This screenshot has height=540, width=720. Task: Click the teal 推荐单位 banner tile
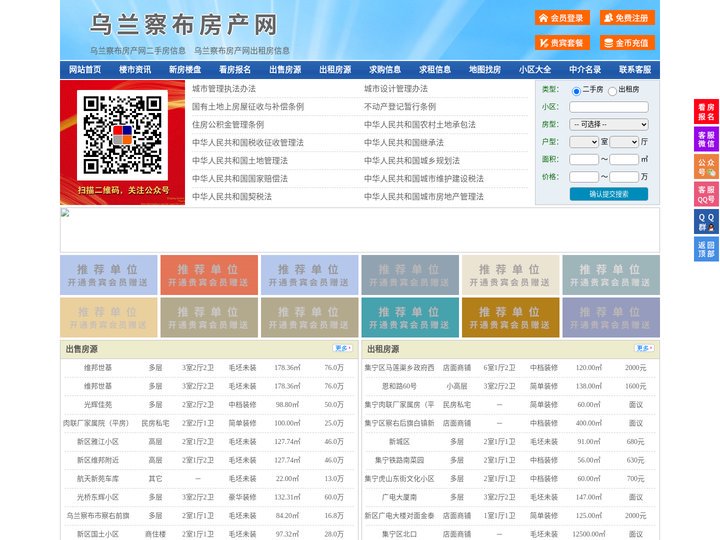(409, 317)
